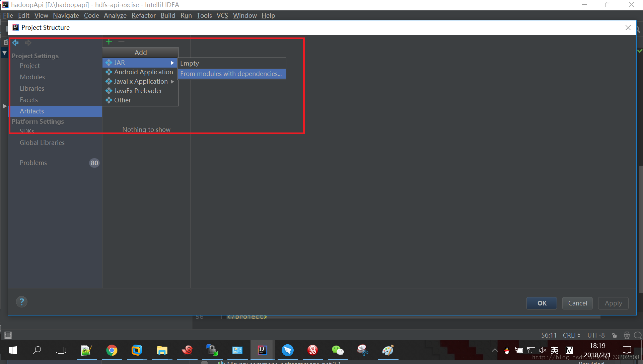Open File Explorer from the taskbar
This screenshot has width=643, height=364.
(x=162, y=350)
